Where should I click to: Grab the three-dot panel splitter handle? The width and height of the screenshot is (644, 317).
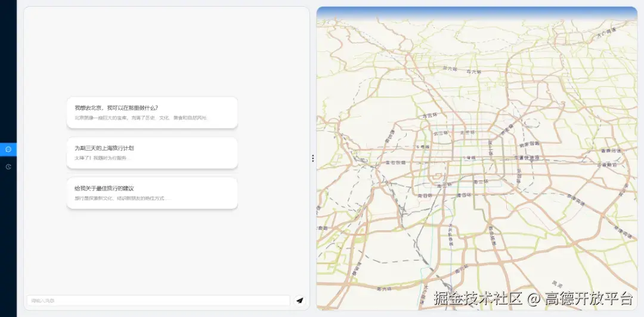(313, 158)
